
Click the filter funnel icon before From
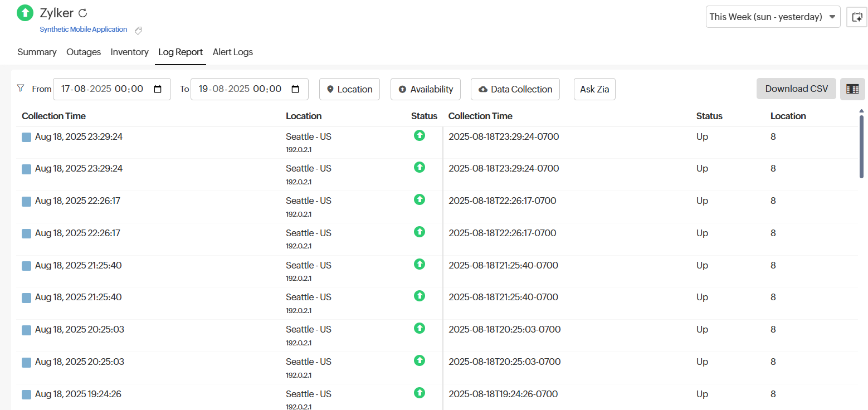click(x=21, y=88)
